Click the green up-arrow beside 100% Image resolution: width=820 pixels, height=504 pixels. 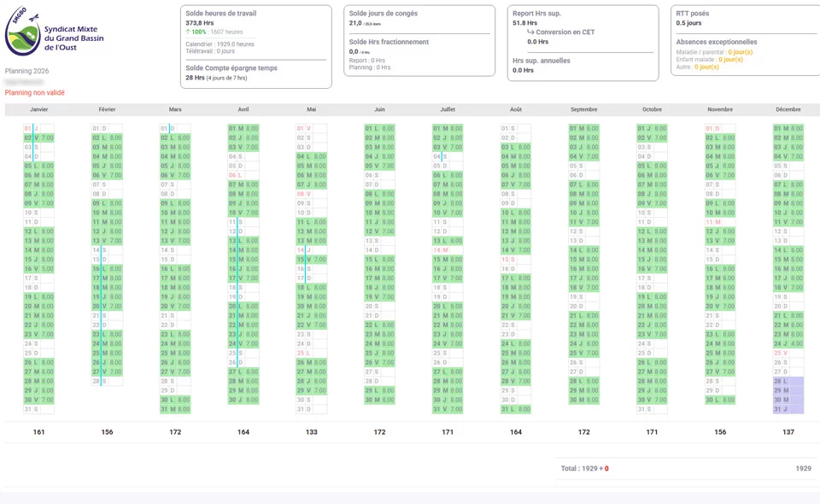(188, 32)
